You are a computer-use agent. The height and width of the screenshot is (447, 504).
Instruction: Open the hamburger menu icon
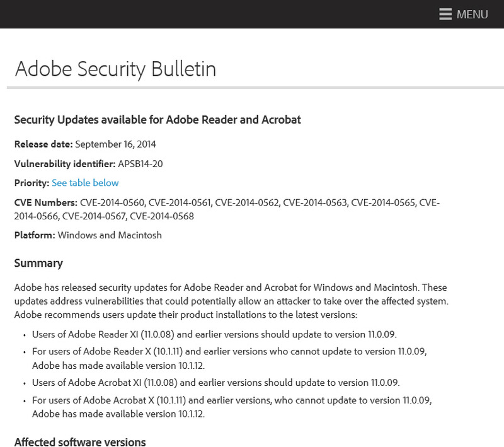click(445, 14)
